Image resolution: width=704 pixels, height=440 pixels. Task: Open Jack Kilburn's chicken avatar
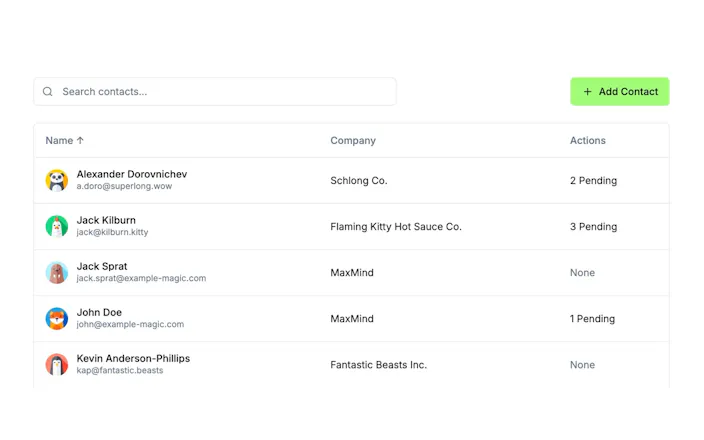tap(57, 226)
